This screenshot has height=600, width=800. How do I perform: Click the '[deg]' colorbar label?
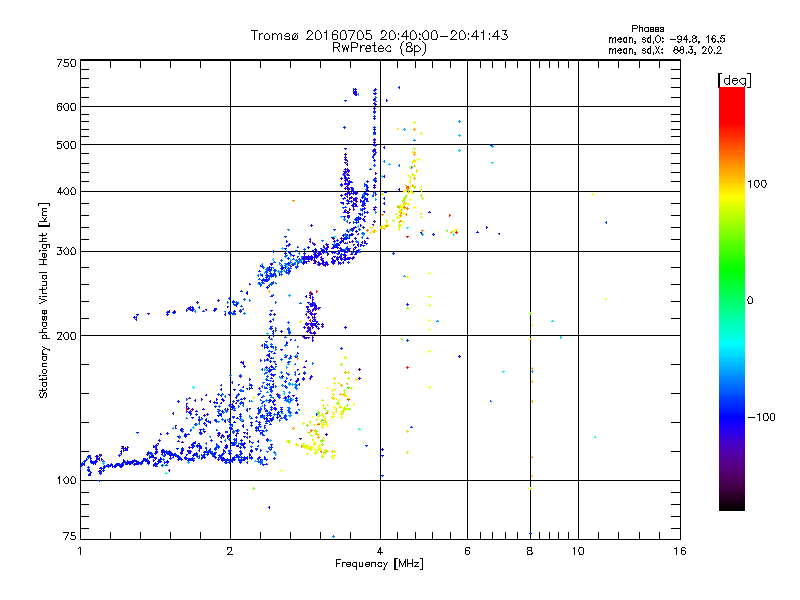pos(734,80)
